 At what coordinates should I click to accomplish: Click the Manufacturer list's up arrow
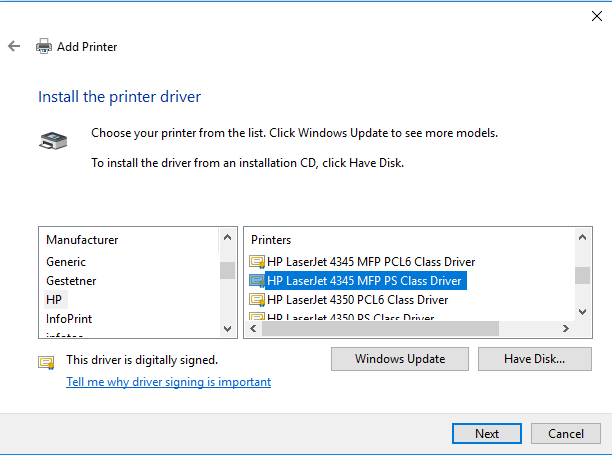coord(228,237)
